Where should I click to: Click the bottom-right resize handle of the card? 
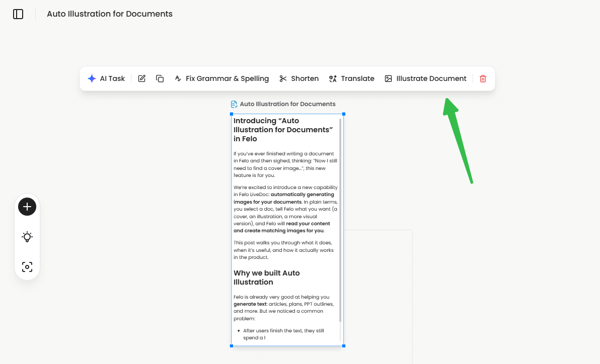pyautogui.click(x=344, y=346)
